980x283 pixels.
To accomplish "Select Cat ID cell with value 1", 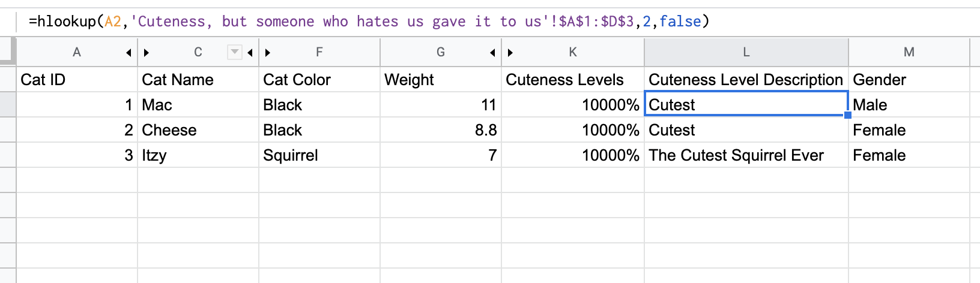I will click(77, 104).
